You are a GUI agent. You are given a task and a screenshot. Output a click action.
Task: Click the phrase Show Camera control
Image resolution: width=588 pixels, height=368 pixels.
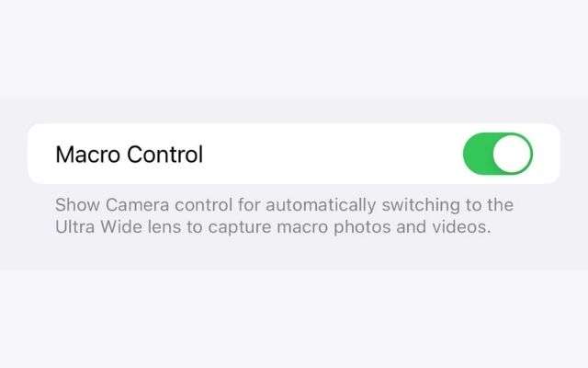pyautogui.click(x=143, y=205)
